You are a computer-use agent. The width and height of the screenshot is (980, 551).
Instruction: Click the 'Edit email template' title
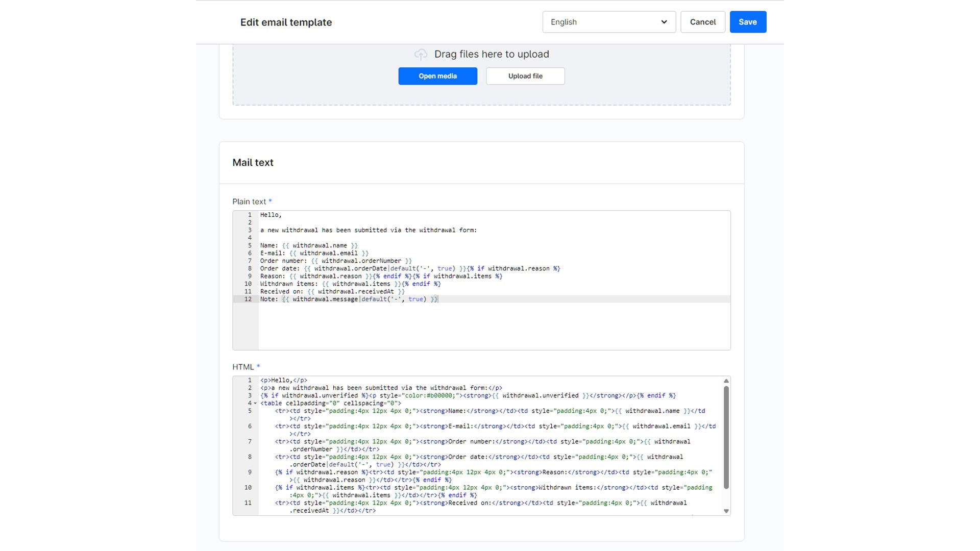point(286,22)
